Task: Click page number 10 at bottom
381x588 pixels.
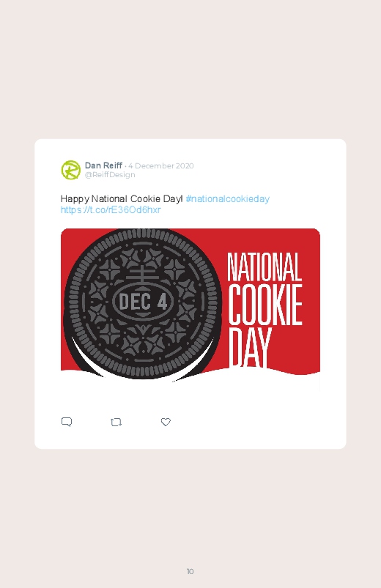Action: click(x=190, y=571)
